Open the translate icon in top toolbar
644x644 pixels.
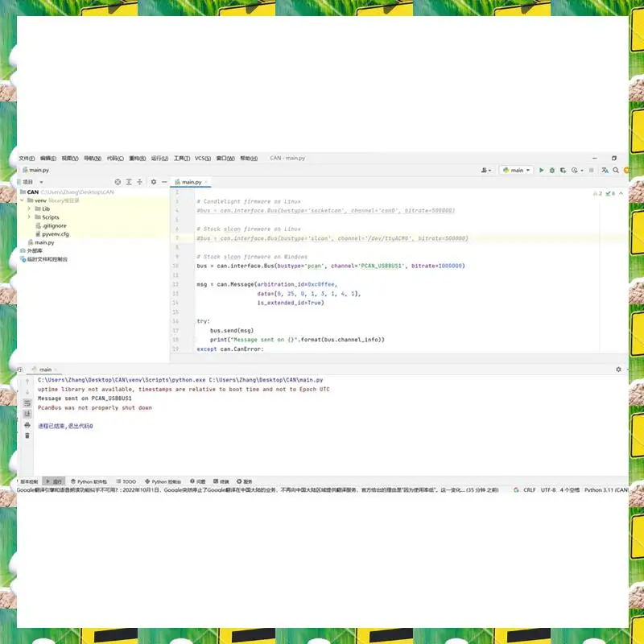(605, 170)
